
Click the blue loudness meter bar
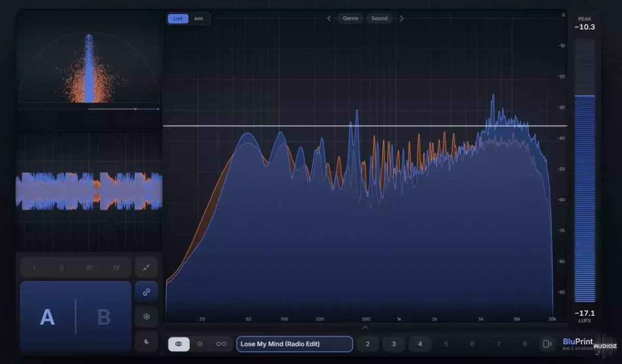click(x=585, y=198)
